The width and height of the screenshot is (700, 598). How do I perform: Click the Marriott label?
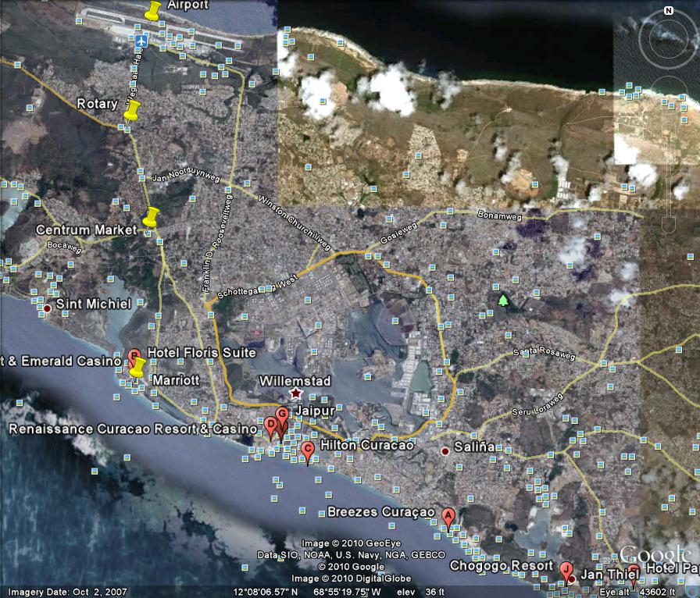pos(176,380)
